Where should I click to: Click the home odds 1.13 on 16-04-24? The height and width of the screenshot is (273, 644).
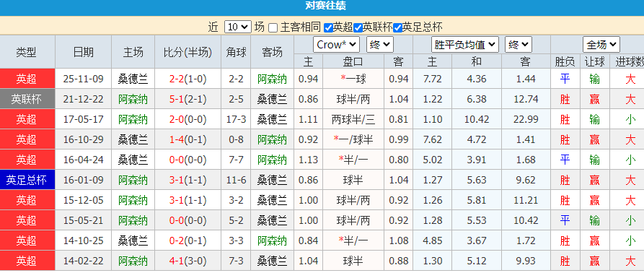tap(309, 160)
